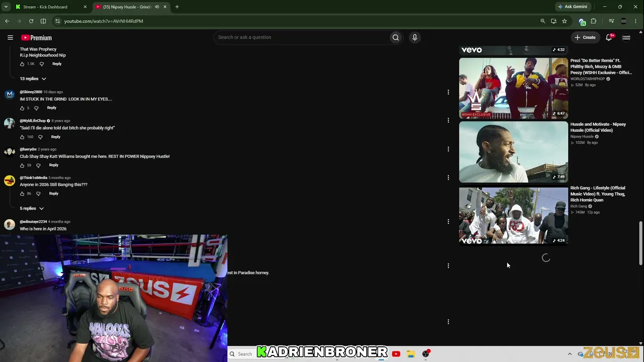
Task: Open media controls in Chrome toolbar
Action: tap(611, 21)
